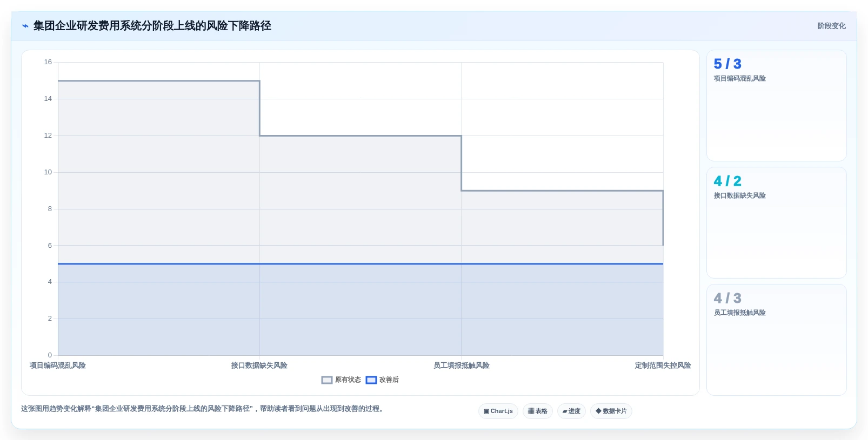Click the chart title 集团企业研发费用系统分阶段上线的风险下降路径
Image resolution: width=868 pixels, height=440 pixels.
pyautogui.click(x=152, y=26)
